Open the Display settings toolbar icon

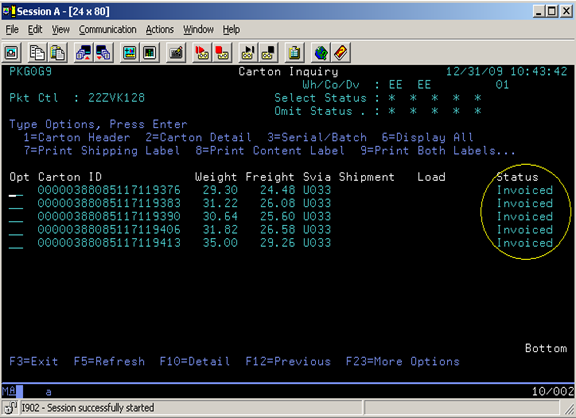pyautogui.click(x=129, y=53)
